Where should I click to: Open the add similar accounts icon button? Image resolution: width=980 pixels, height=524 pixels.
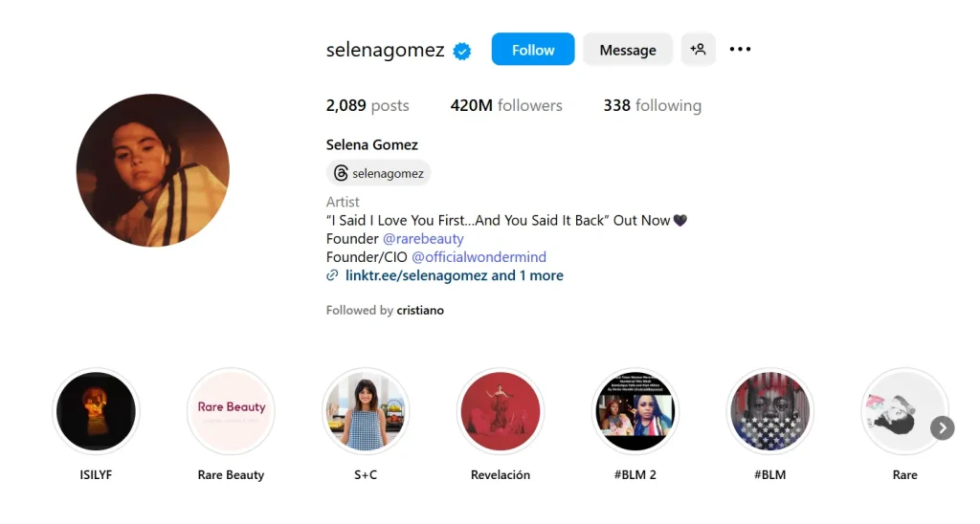pyautogui.click(x=698, y=50)
